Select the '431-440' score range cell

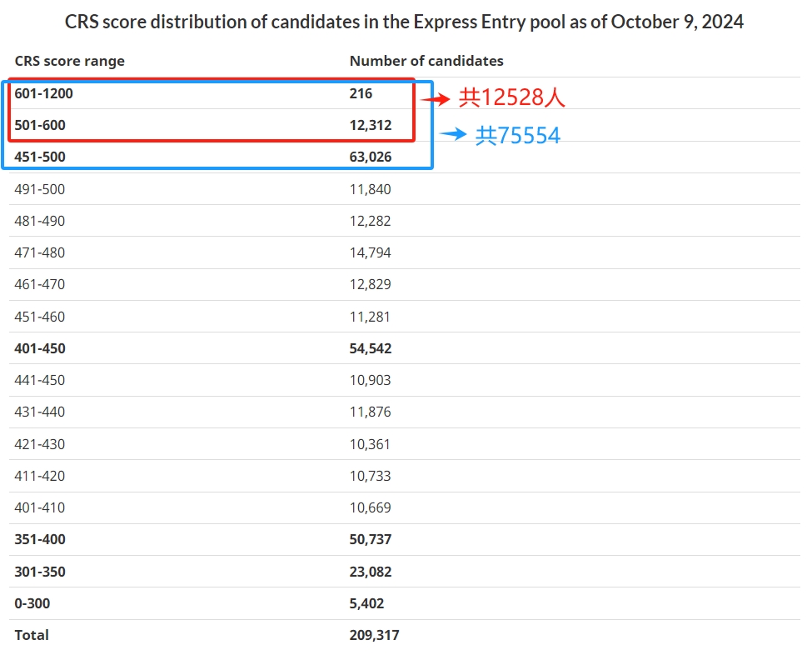point(40,412)
